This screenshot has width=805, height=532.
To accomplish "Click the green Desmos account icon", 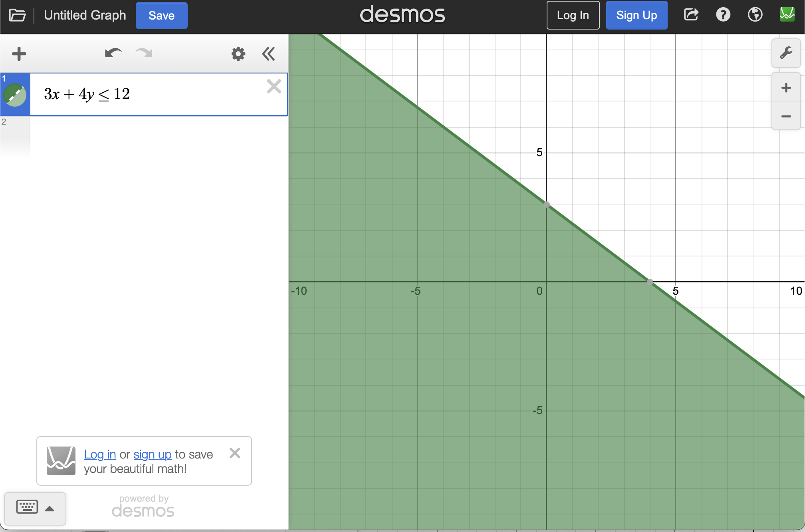I will 787,15.
